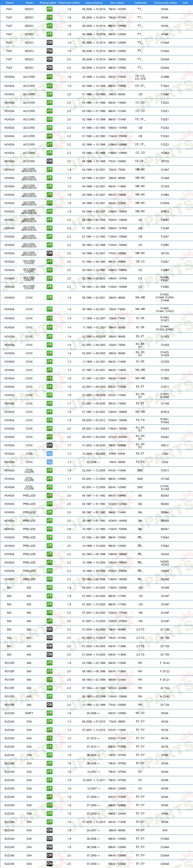Image resolution: width=193 pixels, height=868 pixels.
Task: Click the Model column header
Action: pyautogui.click(x=29, y=3)
